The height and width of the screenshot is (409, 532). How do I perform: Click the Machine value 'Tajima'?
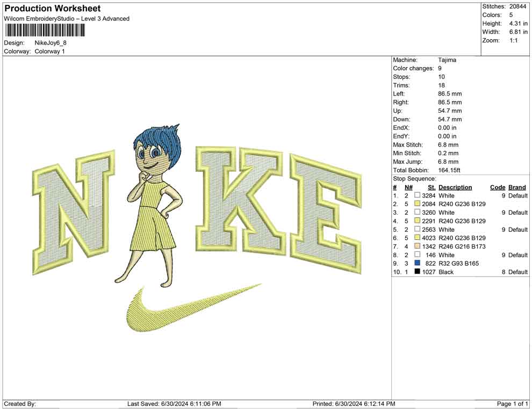(x=447, y=60)
